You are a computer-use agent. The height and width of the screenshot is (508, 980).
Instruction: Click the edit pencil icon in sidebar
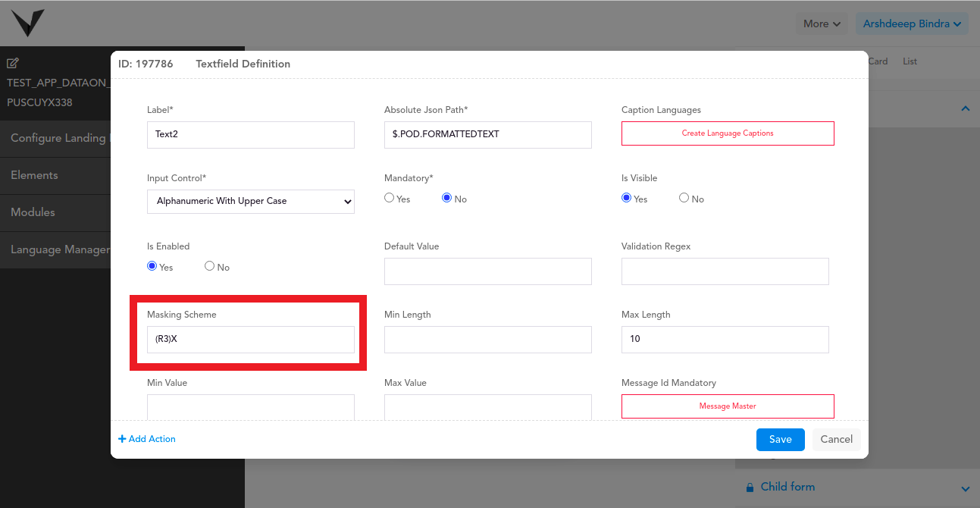click(13, 63)
